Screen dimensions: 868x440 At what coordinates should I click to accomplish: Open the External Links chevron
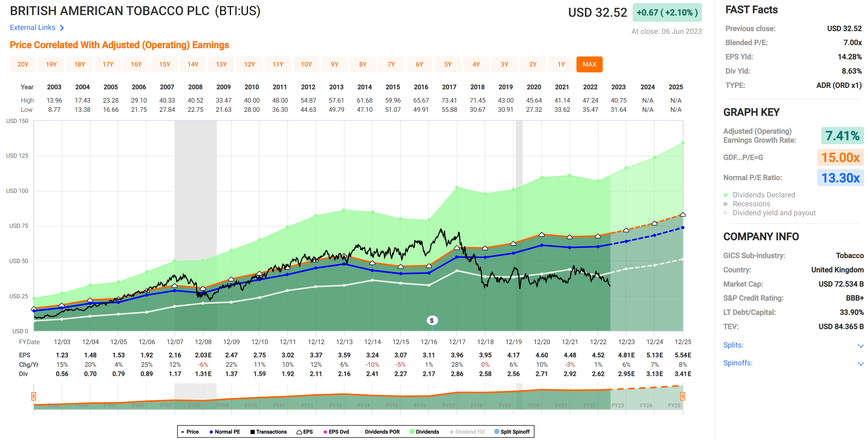click(62, 28)
